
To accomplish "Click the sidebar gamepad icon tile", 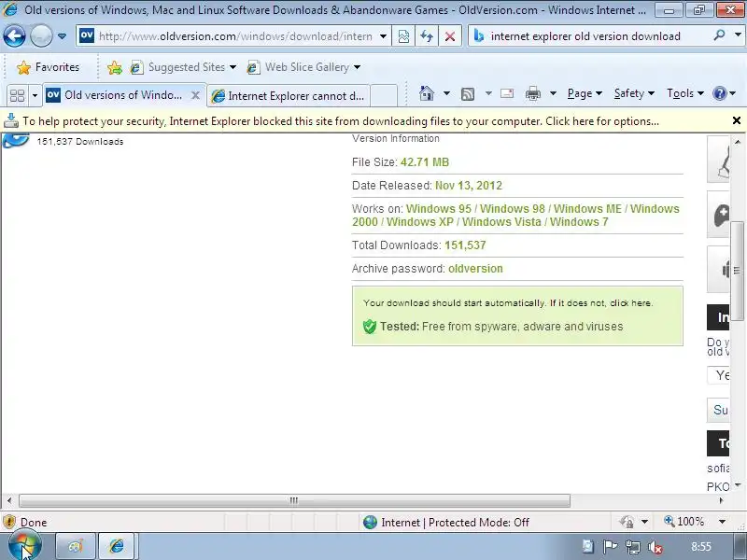I will coord(718,215).
